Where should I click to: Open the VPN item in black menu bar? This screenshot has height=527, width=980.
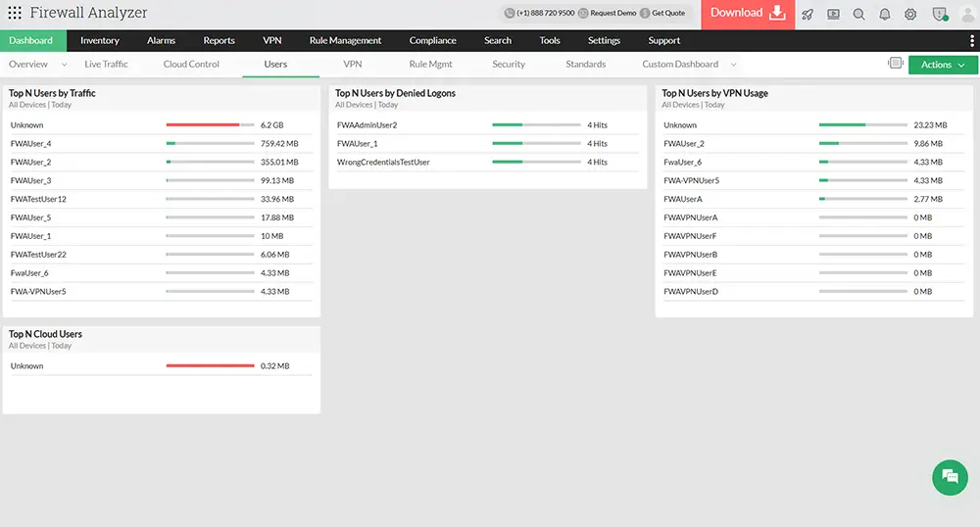[x=271, y=40]
